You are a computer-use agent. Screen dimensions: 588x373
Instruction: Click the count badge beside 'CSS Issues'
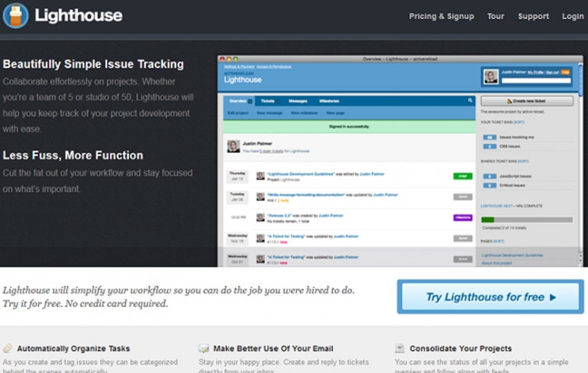point(489,146)
